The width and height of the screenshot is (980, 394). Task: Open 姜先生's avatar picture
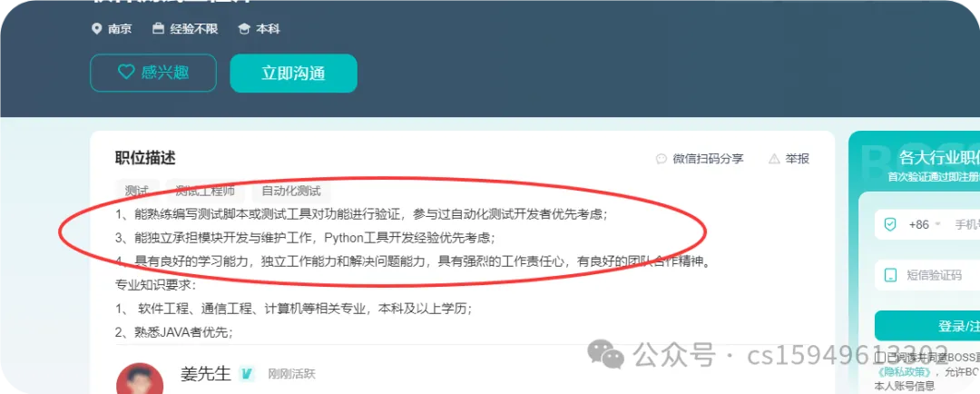[140, 379]
